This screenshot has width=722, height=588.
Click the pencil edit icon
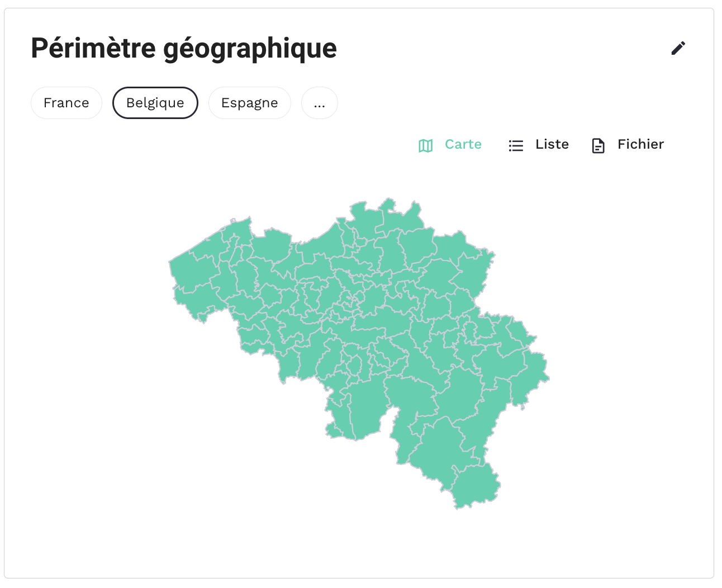click(678, 49)
